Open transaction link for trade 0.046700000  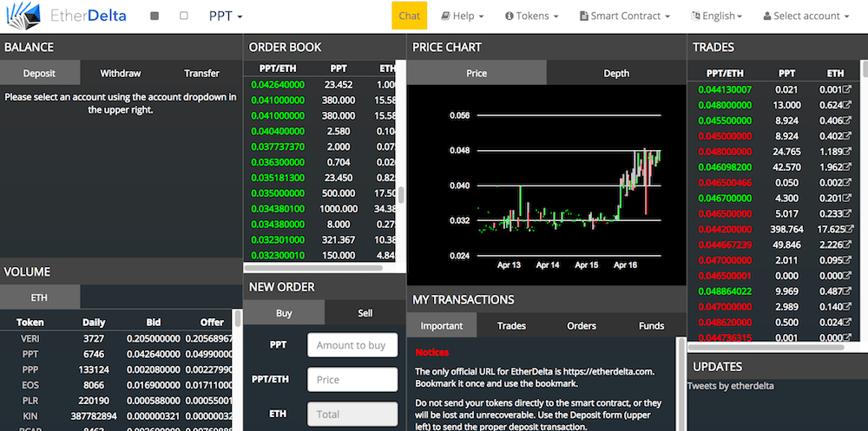coord(845,198)
